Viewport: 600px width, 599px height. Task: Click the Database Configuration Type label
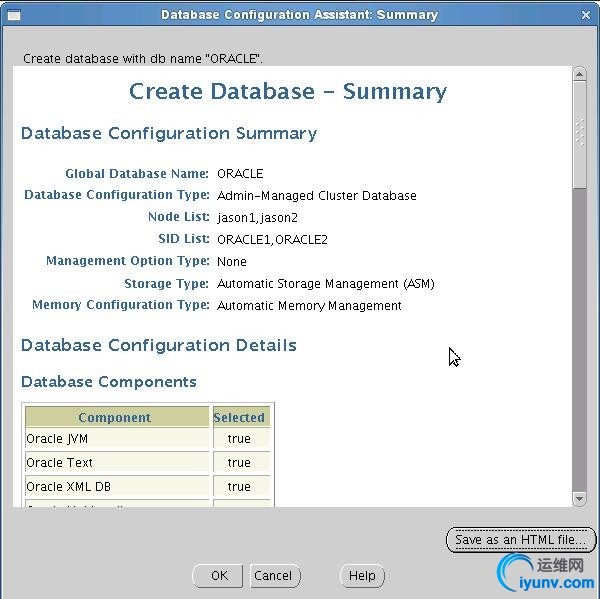pos(117,195)
